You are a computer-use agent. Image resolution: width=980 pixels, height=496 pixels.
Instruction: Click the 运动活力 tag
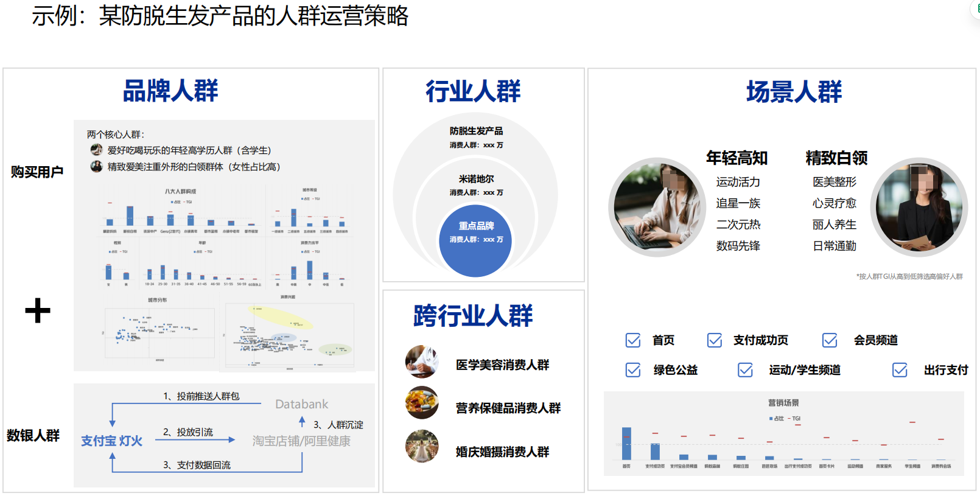point(738,182)
